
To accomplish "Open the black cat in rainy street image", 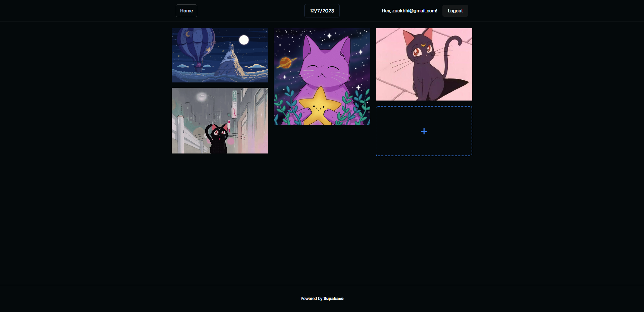I will [220, 121].
